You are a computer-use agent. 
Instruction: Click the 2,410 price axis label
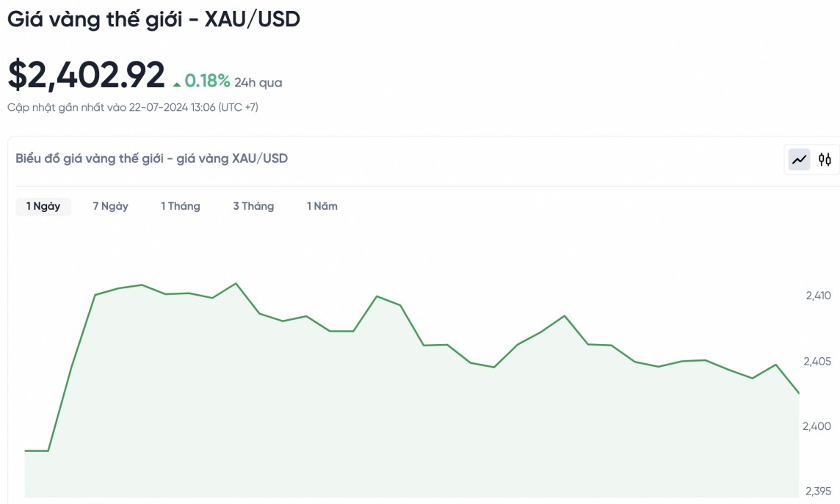(x=818, y=296)
